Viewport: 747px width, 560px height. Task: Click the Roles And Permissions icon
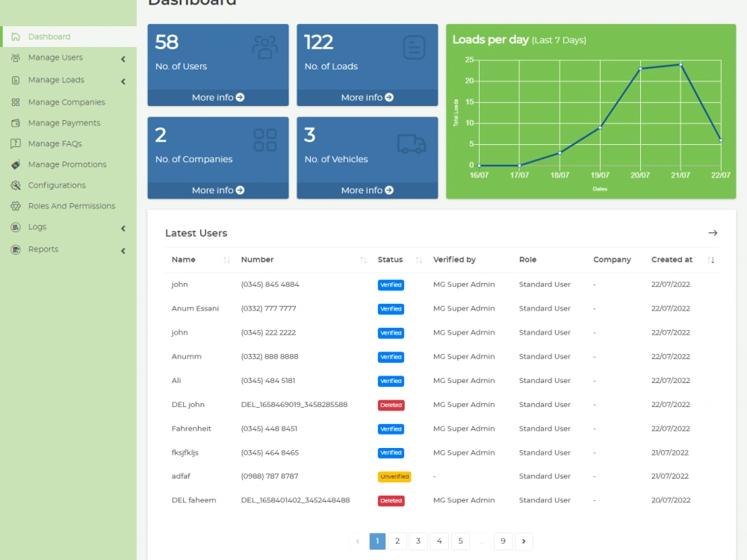point(16,206)
